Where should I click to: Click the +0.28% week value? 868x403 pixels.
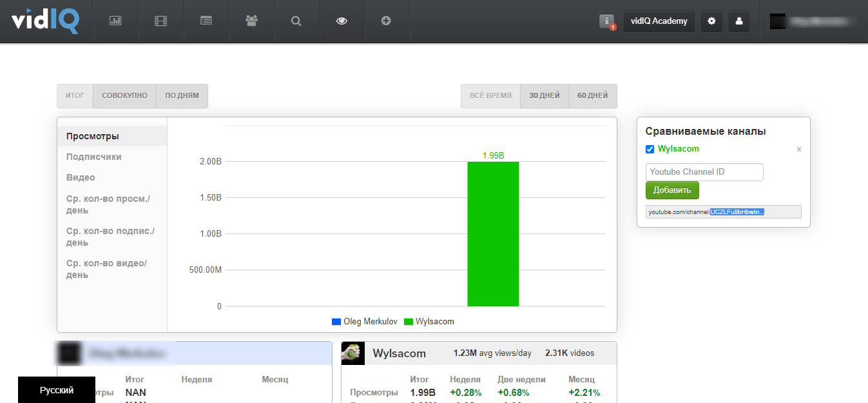point(465,393)
